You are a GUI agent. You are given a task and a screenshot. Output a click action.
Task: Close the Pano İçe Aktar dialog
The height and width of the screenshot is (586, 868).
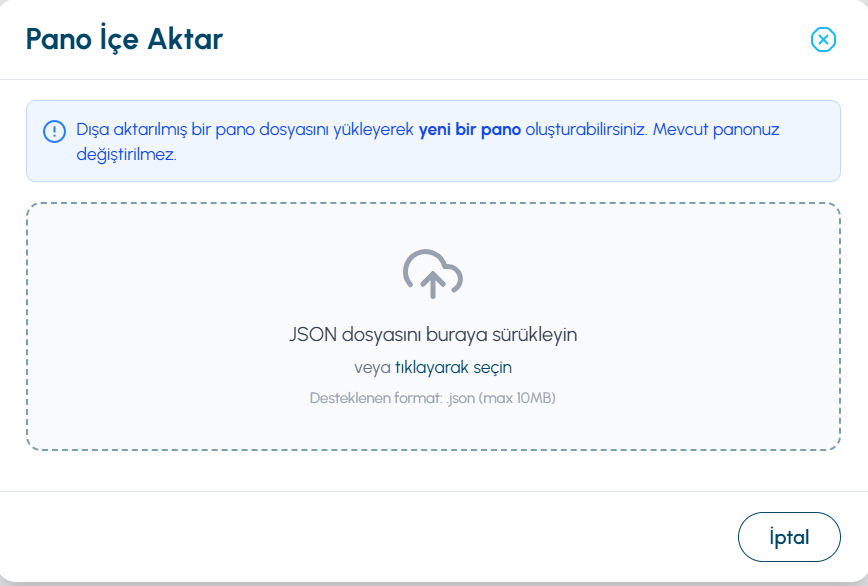(823, 39)
